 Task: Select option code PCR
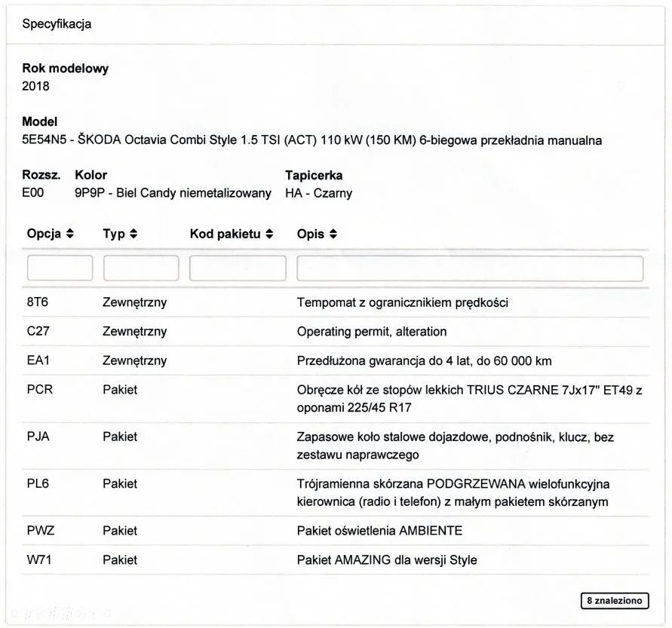[40, 390]
